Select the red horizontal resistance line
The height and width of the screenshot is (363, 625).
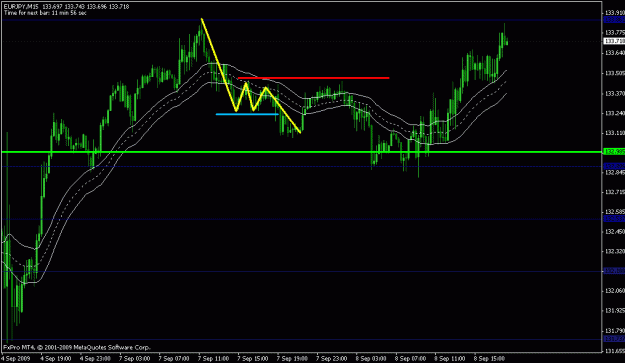click(x=313, y=78)
